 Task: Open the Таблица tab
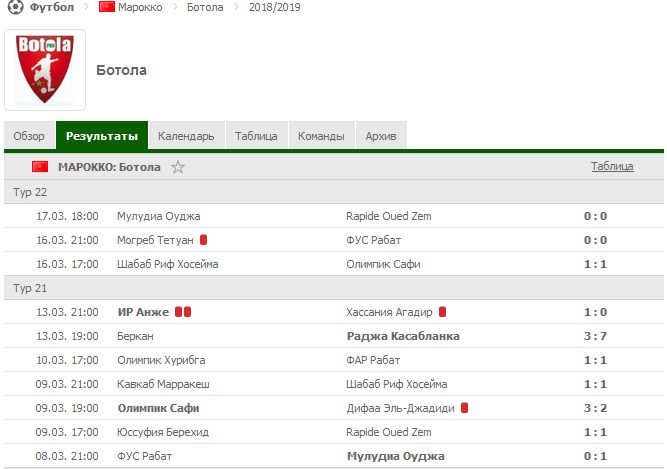(x=256, y=136)
